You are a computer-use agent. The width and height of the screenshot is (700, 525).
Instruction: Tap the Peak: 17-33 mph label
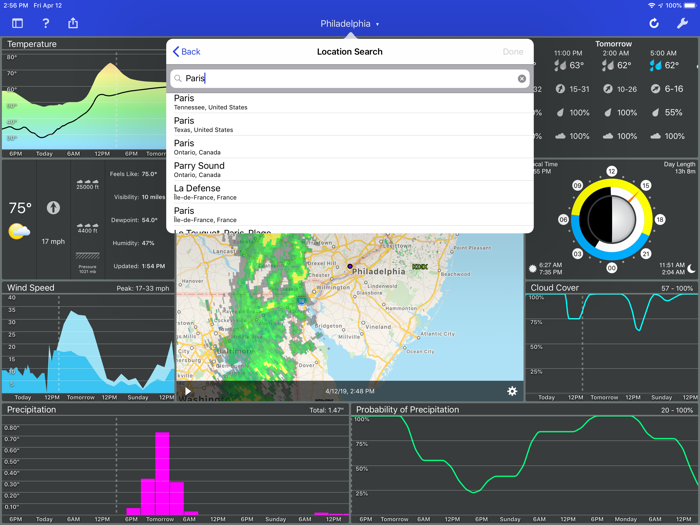pos(143,288)
